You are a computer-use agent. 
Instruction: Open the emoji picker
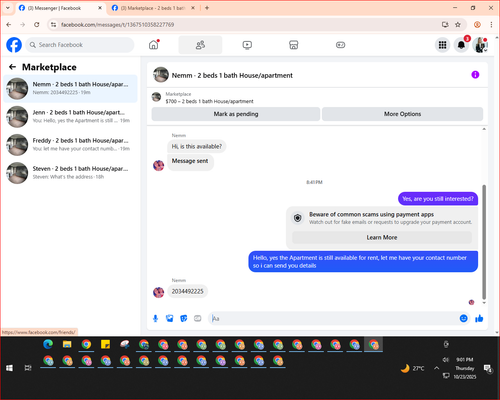coord(463,318)
